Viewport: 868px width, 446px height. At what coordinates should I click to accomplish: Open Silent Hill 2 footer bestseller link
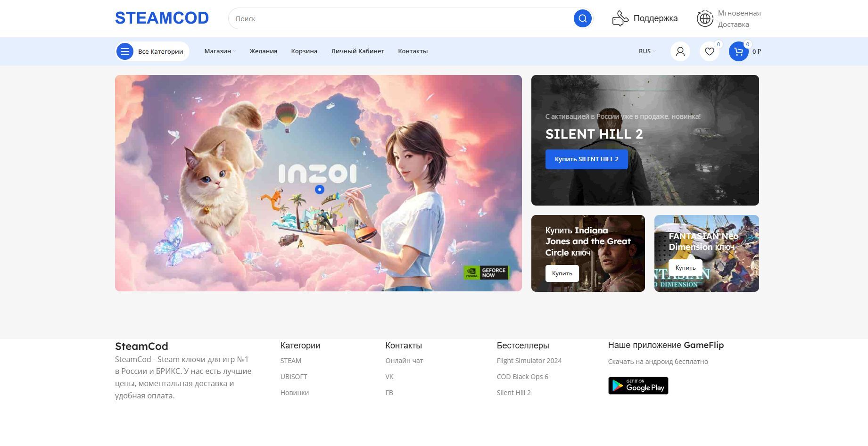click(513, 393)
